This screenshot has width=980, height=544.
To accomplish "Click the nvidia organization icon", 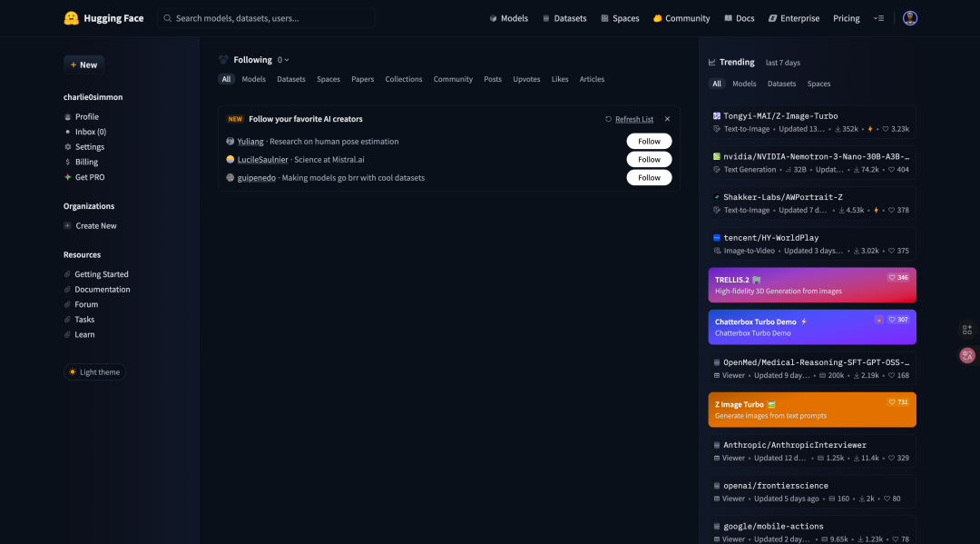I will pos(717,156).
